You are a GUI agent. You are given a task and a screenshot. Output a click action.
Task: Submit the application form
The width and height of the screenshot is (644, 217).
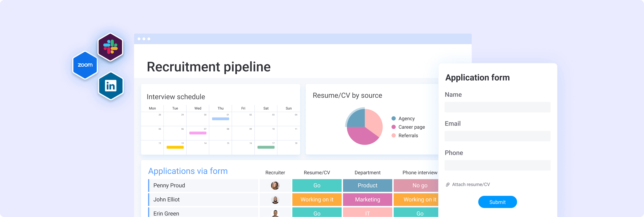point(497,202)
